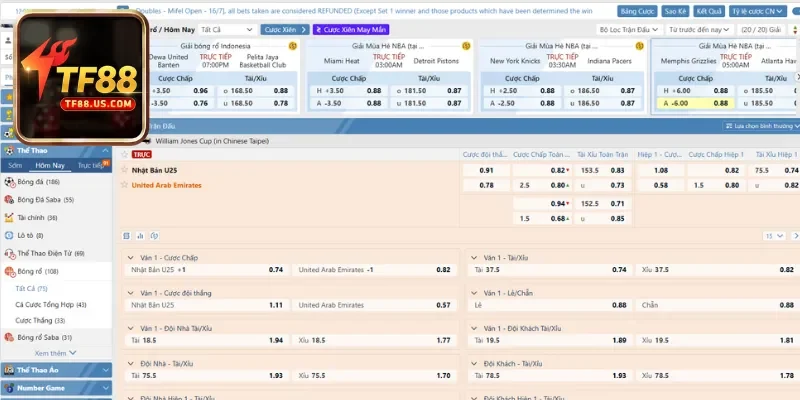Screen dimensions: 800x400
Task: Click the TF88 logo
Action: 82,78
